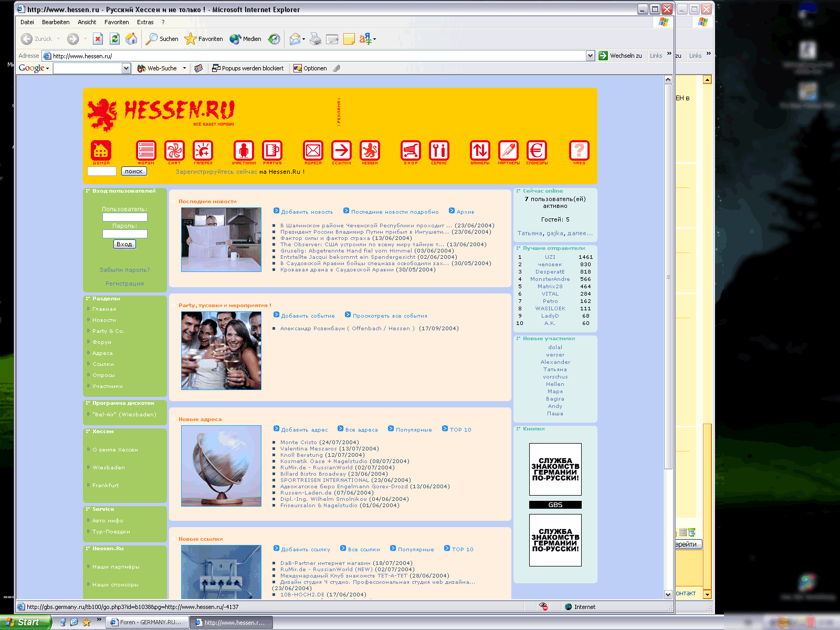The width and height of the screenshot is (840, 630).
Task: Click the globe addresses thumbnail
Action: (x=221, y=466)
